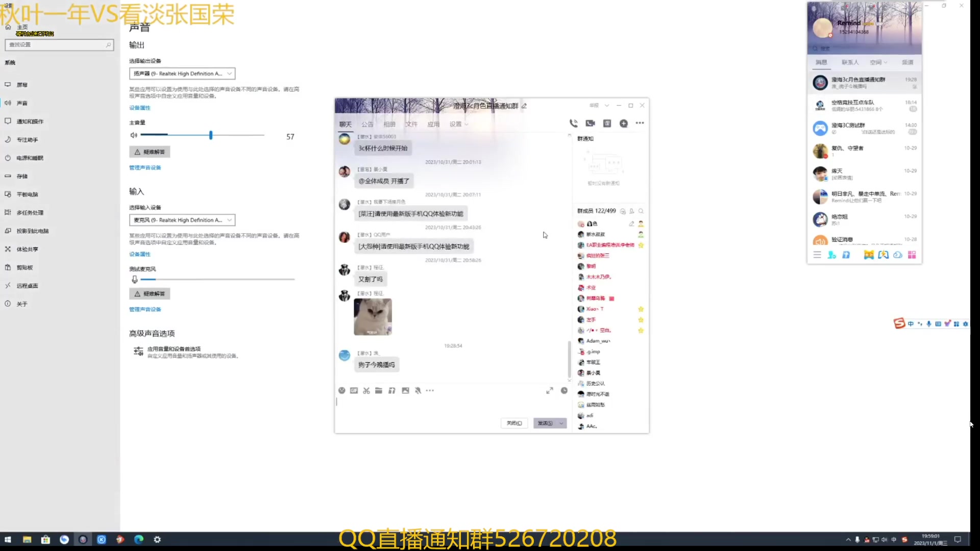Open more chat toolbar options ellipsis
Viewport: 980px width, 551px height.
tap(430, 390)
